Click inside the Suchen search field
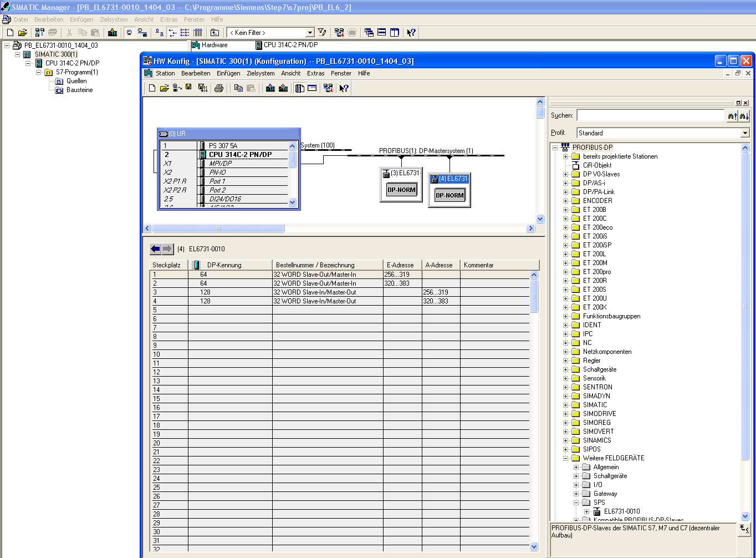The image size is (756, 558). [x=651, y=115]
